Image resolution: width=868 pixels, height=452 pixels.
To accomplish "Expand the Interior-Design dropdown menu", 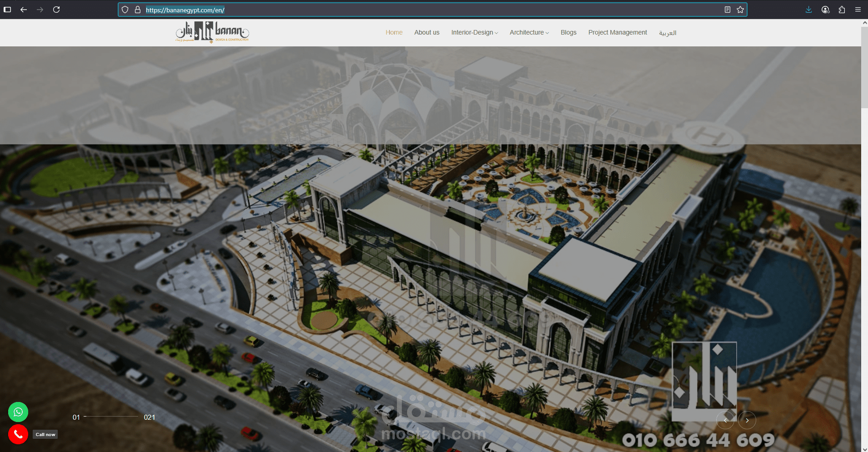I will coord(474,32).
